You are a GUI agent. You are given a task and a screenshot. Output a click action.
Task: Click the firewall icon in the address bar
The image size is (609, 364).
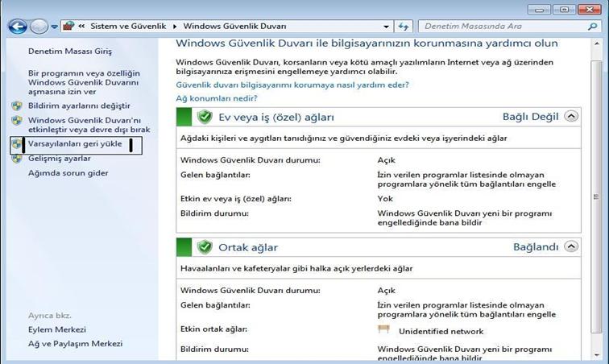(x=68, y=26)
